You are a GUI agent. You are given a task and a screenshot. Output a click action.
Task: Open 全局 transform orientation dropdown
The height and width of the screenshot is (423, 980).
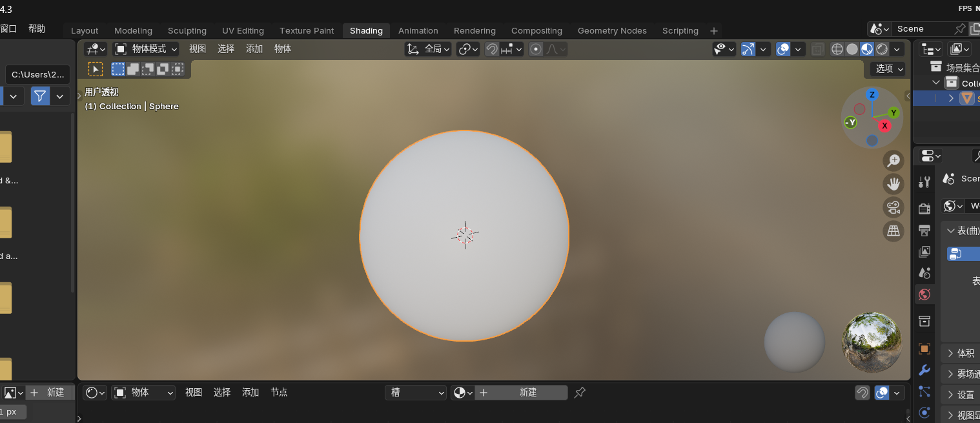(428, 49)
